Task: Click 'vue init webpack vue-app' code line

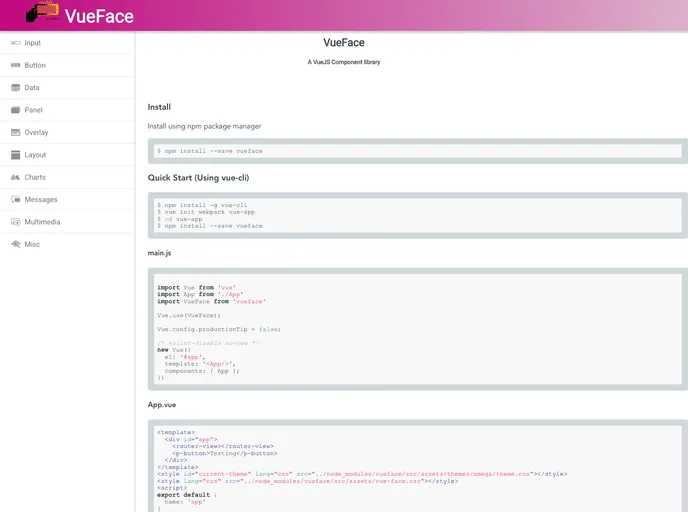Action: (x=206, y=212)
